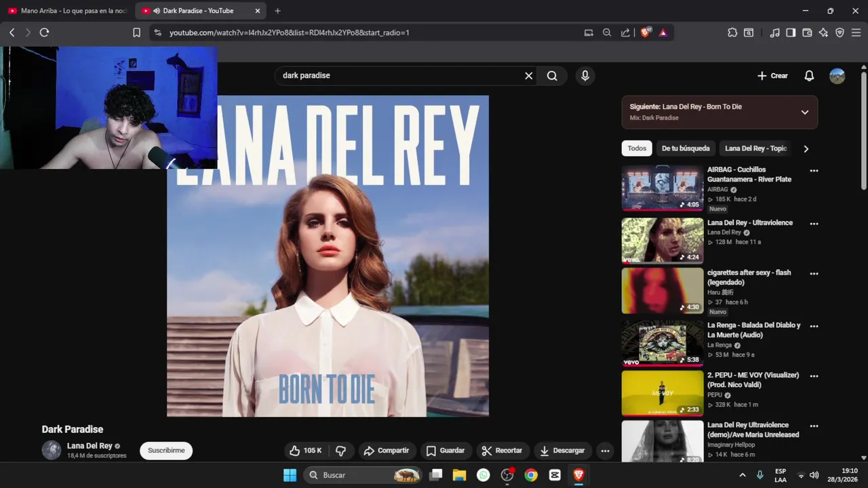Open the account avatar menu
Viewport: 868px width, 488px height.
837,76
